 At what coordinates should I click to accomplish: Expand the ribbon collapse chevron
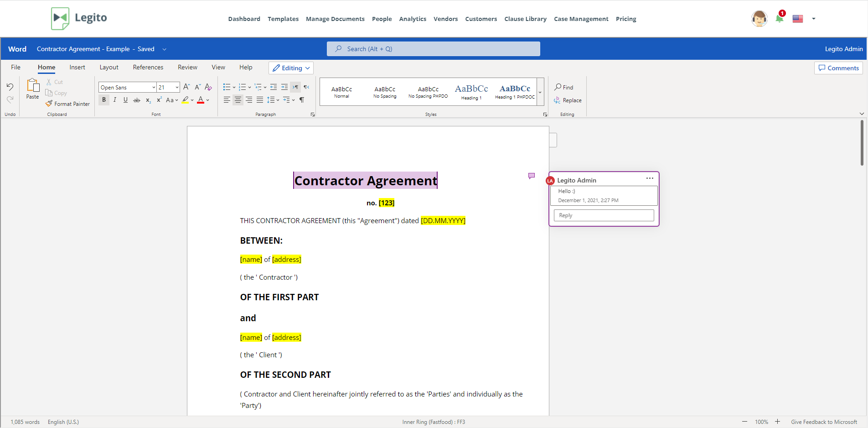[862, 114]
